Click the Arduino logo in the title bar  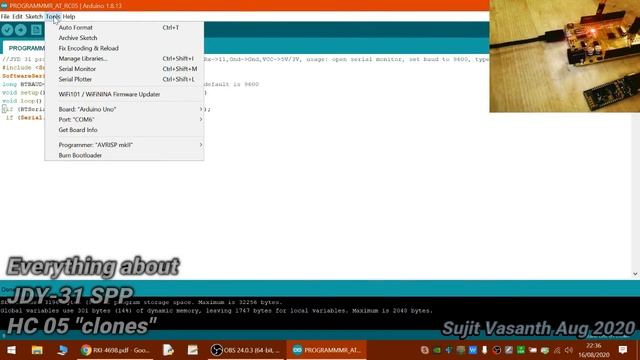coord(4,6)
